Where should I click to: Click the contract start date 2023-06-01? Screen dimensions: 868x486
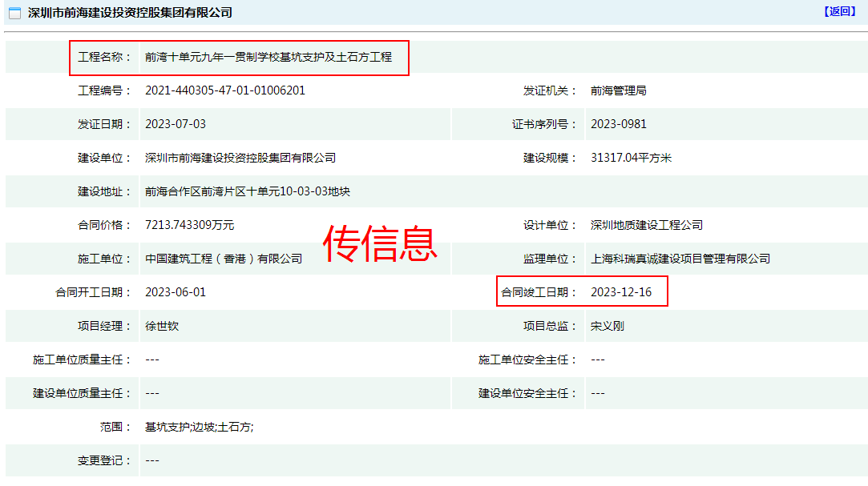pos(176,292)
